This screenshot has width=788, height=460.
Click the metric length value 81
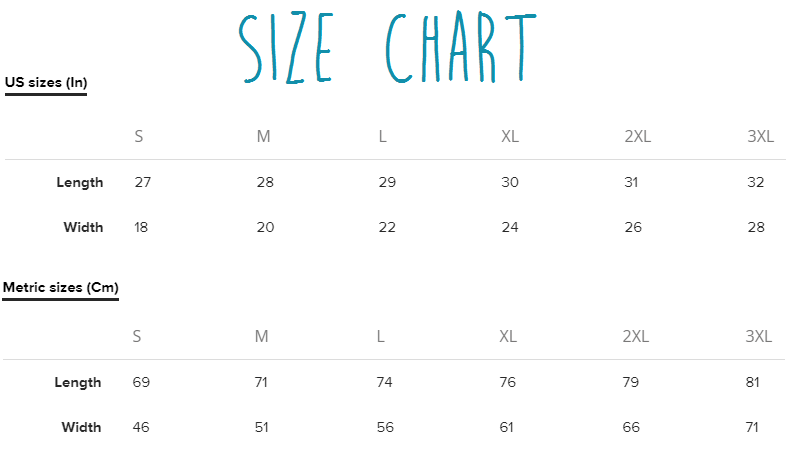pos(753,382)
